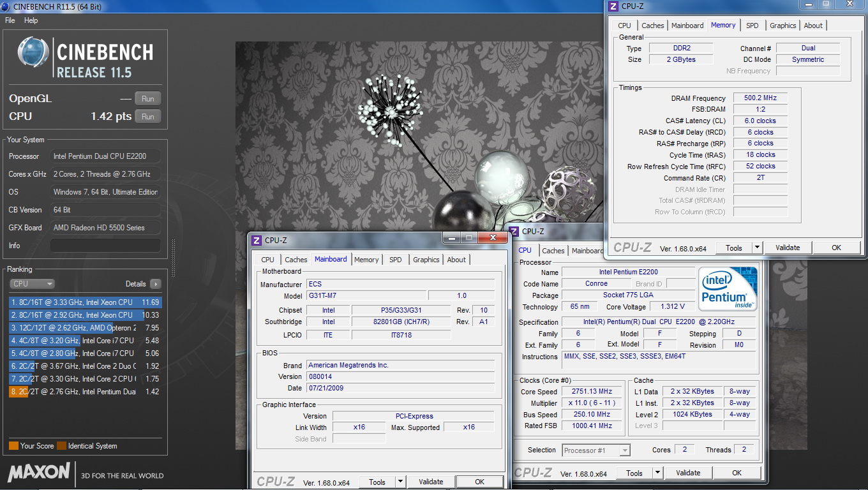Screen dimensions: 868x490
Task: Click Tools button in Memory CPU-Z window
Action: coord(734,248)
